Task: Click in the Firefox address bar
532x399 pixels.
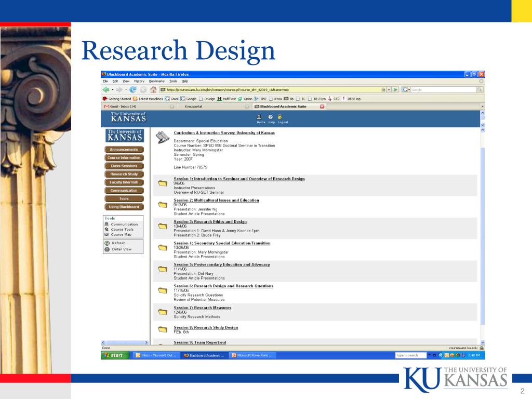Action: pos(273,89)
